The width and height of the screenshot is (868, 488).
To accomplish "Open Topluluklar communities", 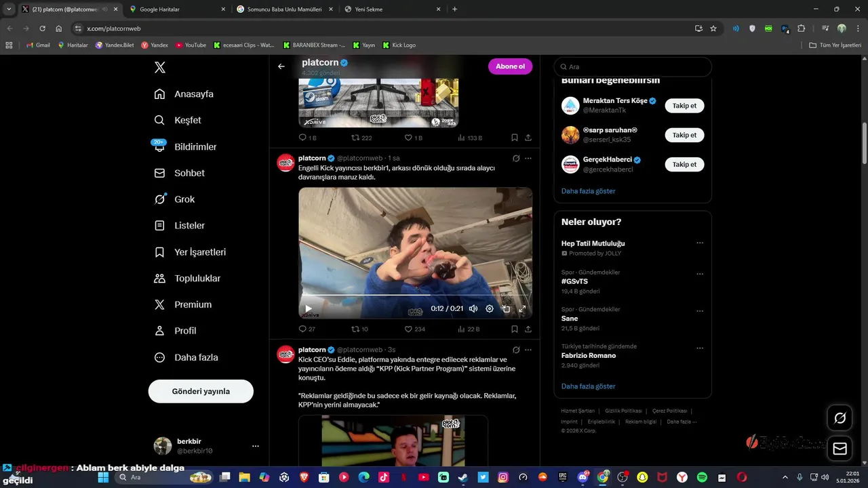I will point(188,278).
